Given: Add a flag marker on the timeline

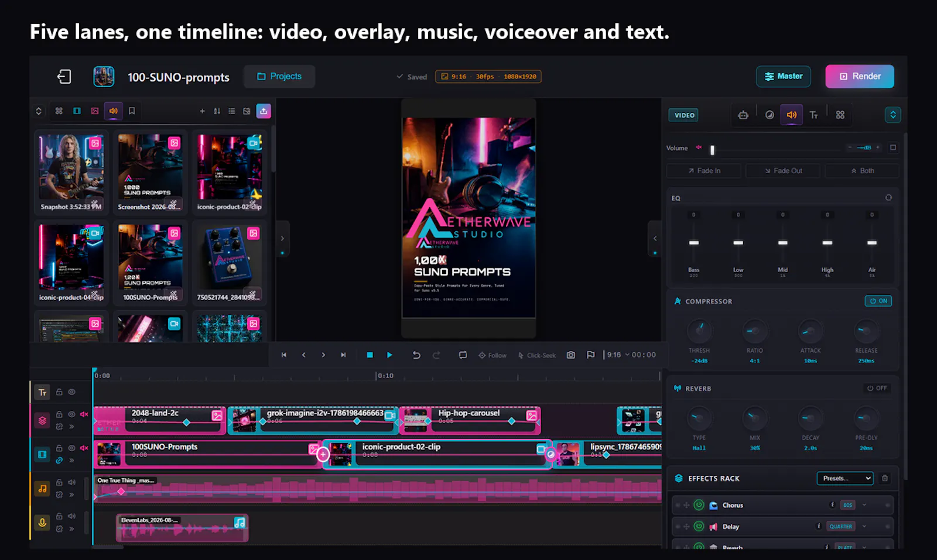Looking at the screenshot, I should point(590,355).
